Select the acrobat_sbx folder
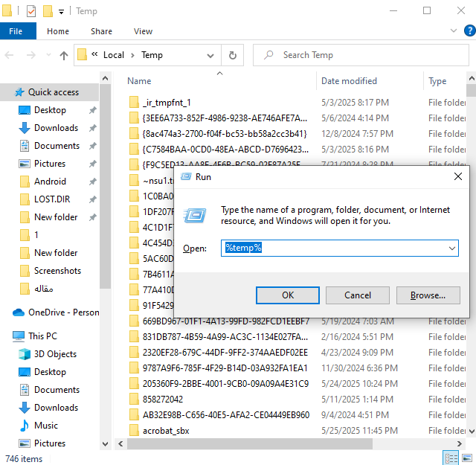The image size is (476, 465). point(166,431)
